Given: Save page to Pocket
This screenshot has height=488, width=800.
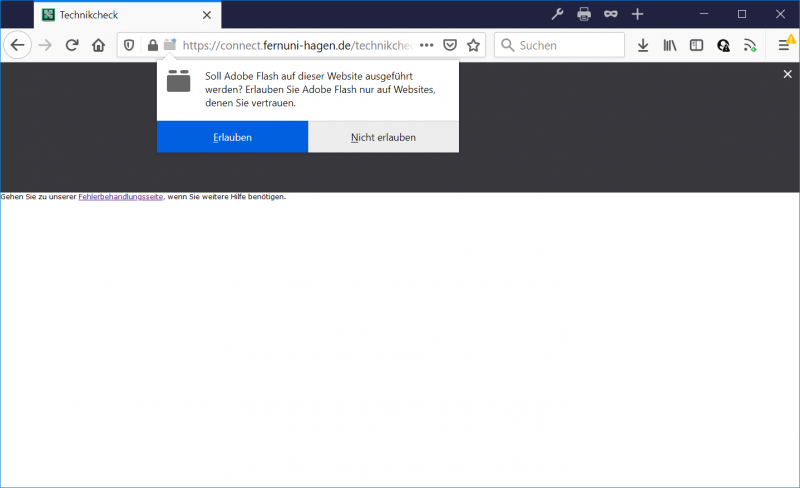Looking at the screenshot, I should (x=450, y=45).
